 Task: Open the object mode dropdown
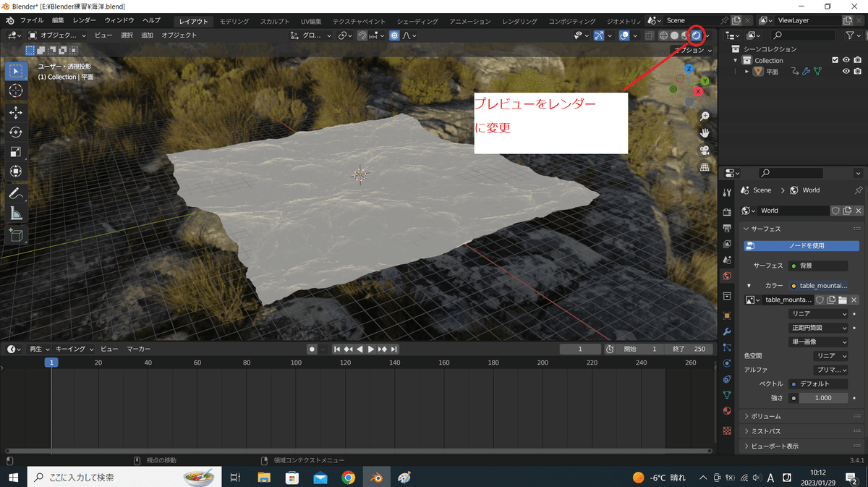click(x=58, y=35)
